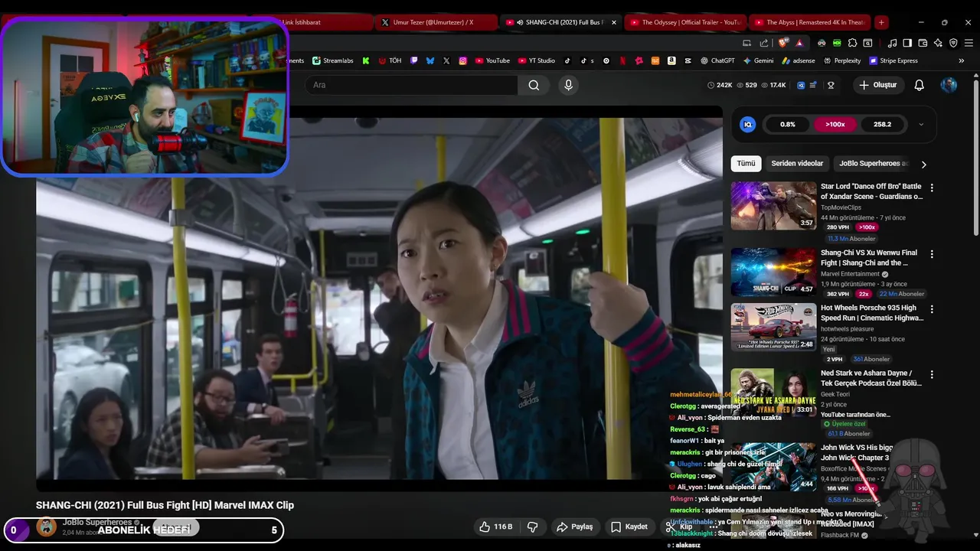Open options for Star Lord Dance Off video

(x=932, y=187)
